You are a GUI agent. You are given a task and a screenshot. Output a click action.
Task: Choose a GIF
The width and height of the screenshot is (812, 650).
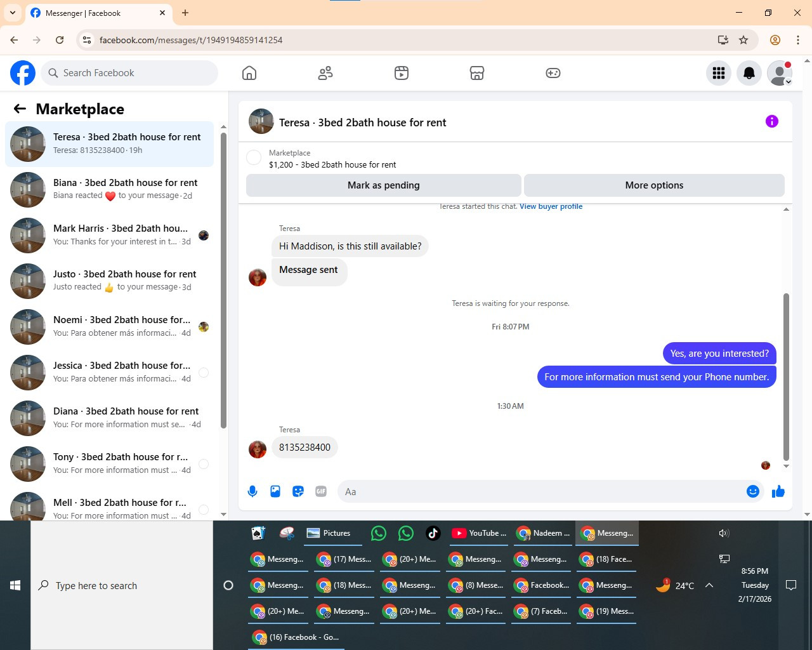[x=321, y=491]
